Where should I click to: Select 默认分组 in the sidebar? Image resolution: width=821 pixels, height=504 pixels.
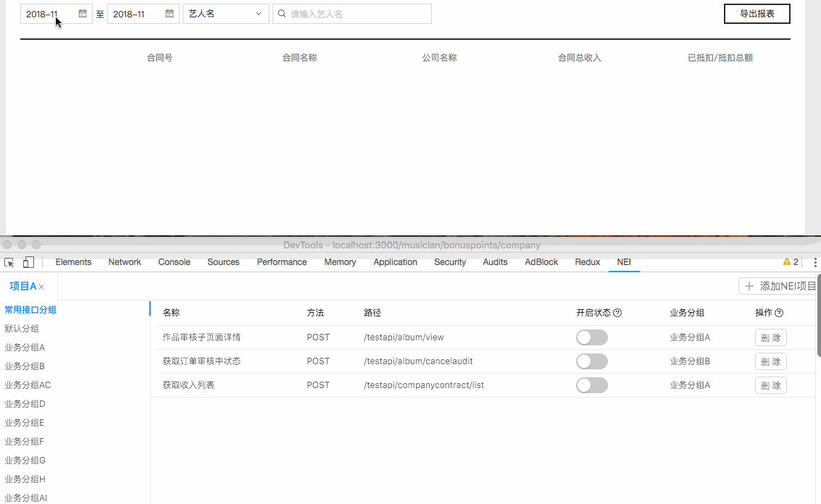(22, 329)
